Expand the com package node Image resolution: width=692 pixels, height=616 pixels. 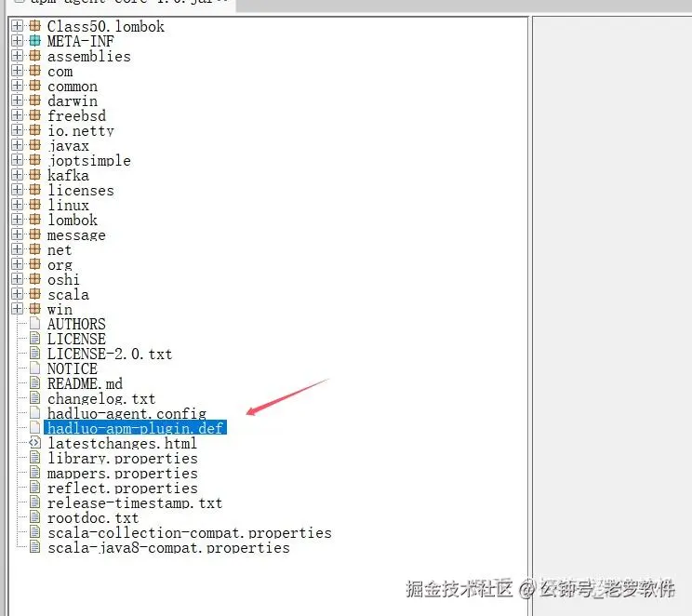[x=17, y=71]
